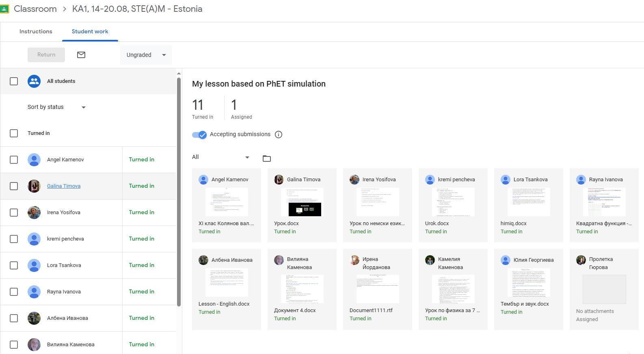The image size is (644, 354).
Task: Switch to the Instructions tab
Action: [x=36, y=32]
